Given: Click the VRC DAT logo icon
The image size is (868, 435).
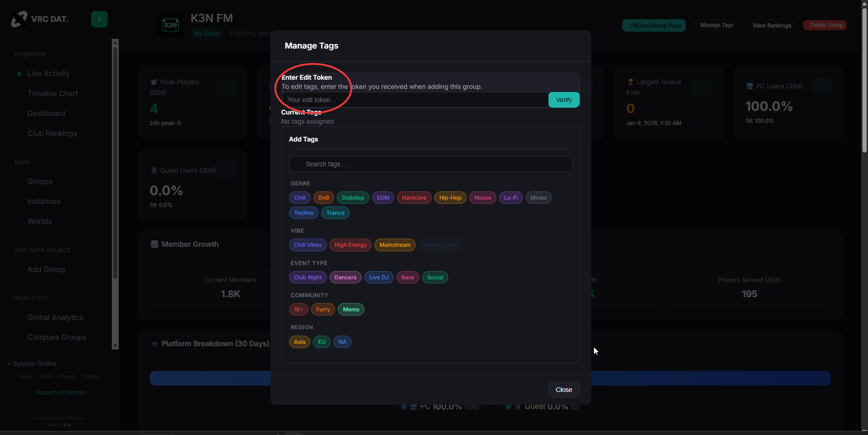Looking at the screenshot, I should [x=19, y=19].
